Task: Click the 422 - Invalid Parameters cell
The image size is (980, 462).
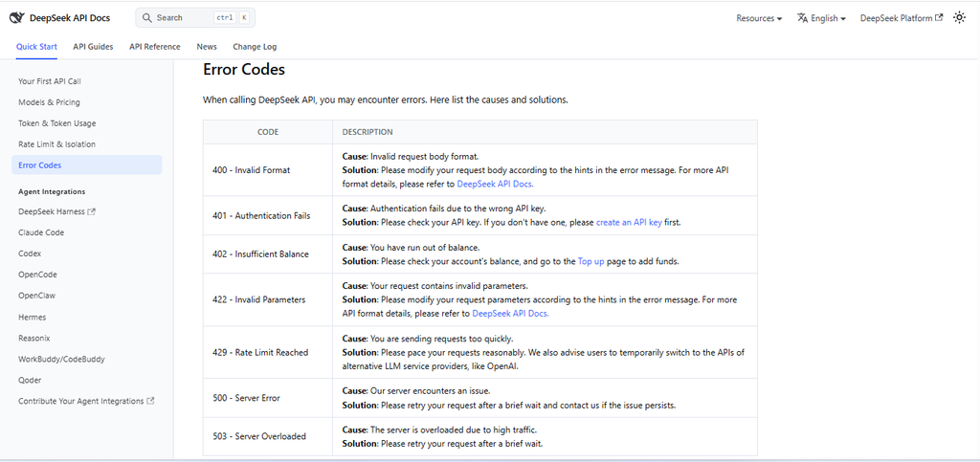Action: 268,299
